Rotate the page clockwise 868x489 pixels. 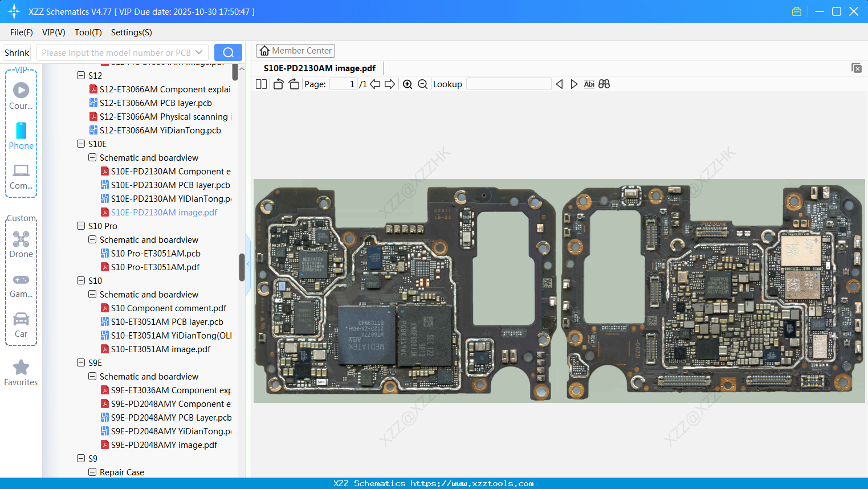point(294,84)
